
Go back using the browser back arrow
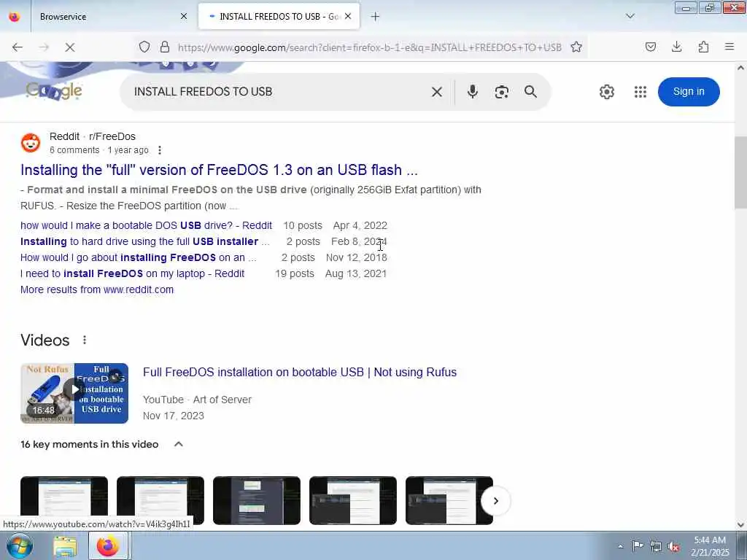18,47
